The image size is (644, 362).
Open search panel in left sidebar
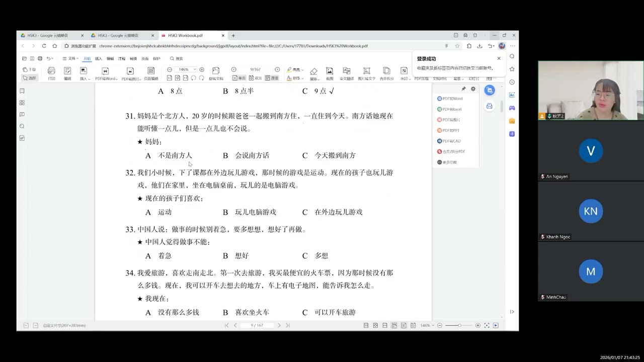(22, 126)
